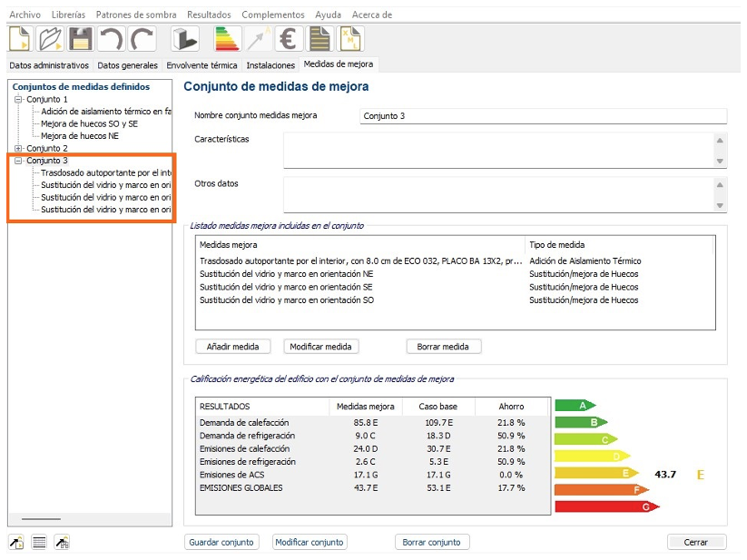
Task: Click the undo arrow icon
Action: click(111, 39)
